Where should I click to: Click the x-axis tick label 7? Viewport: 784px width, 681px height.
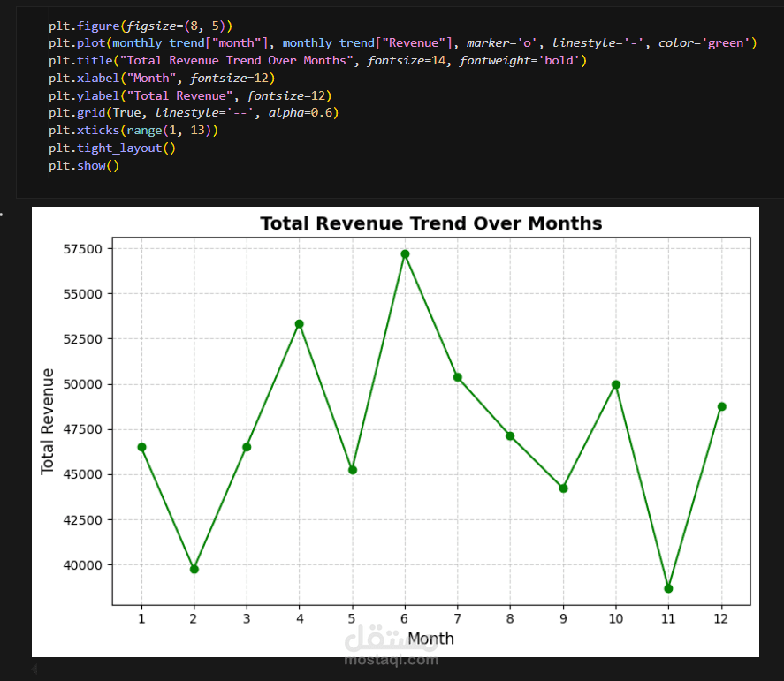click(x=458, y=618)
